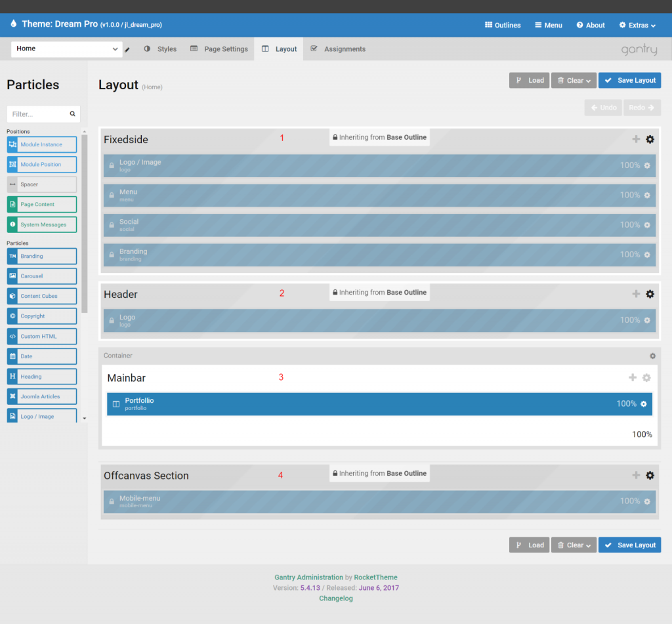Viewport: 672px width, 624px height.
Task: Toggle the lock on the Logo / Image particle
Action: pos(110,165)
